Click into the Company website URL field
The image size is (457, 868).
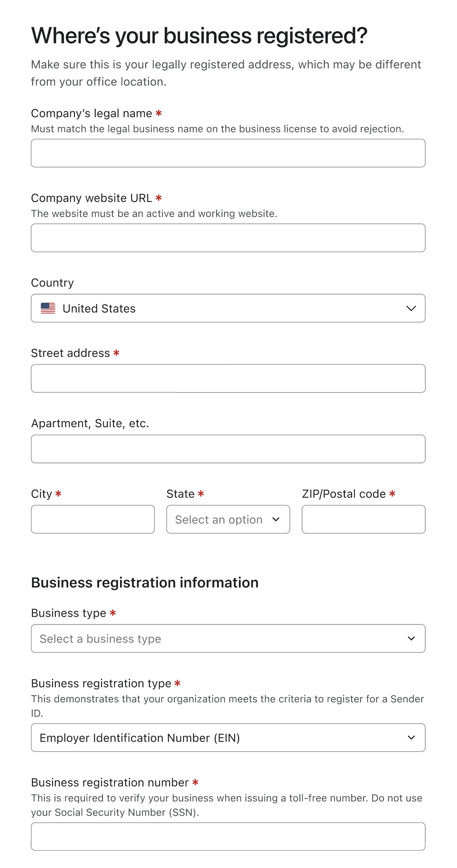[228, 238]
